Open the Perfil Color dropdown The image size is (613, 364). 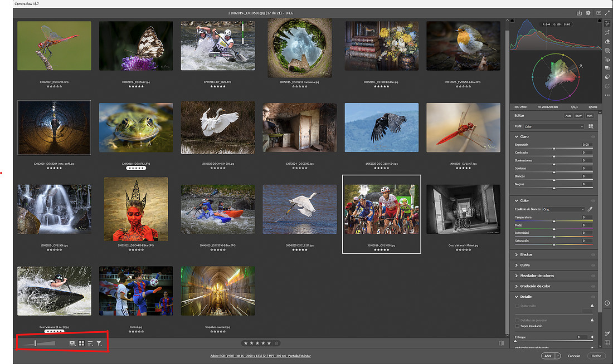(x=554, y=126)
